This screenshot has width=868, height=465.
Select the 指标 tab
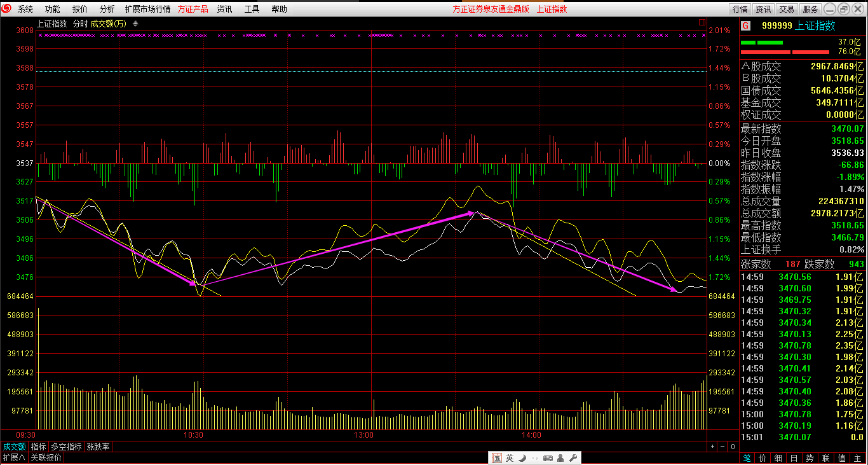coord(38,447)
